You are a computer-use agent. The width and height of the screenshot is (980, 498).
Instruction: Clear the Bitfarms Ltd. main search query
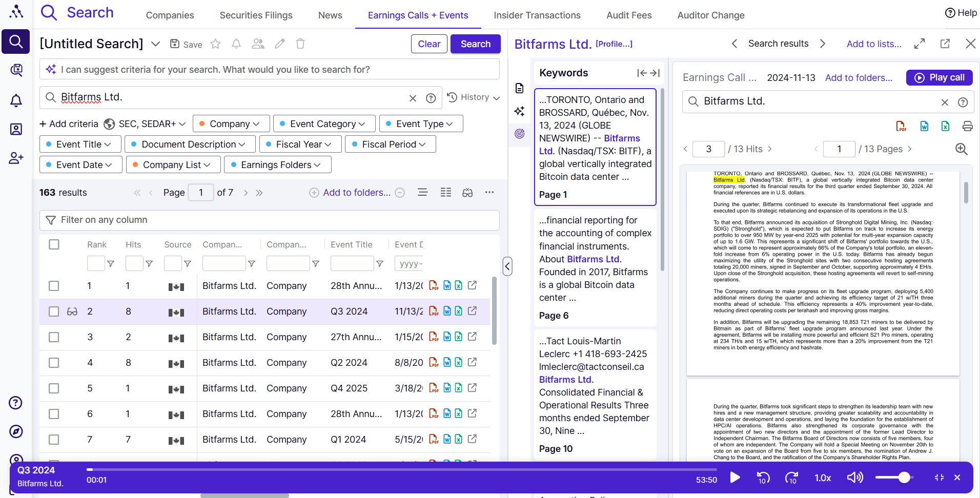point(413,98)
